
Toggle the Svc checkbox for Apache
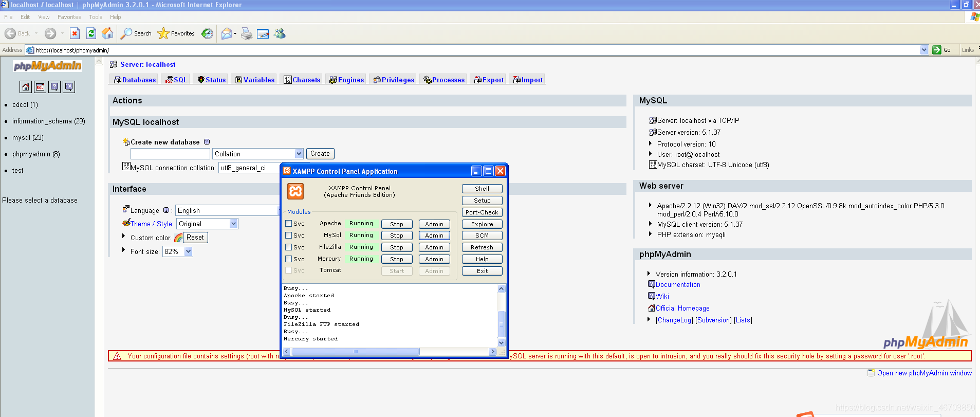(289, 224)
